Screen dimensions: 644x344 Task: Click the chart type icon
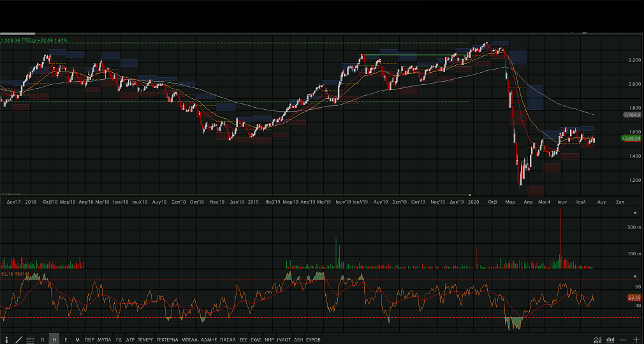click(x=597, y=340)
